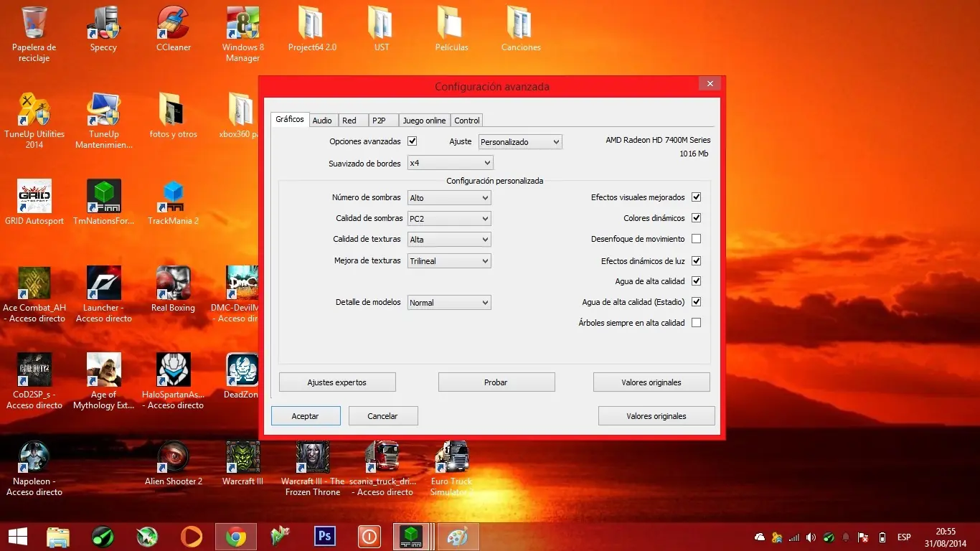This screenshot has height=551, width=980.
Task: Open the Suavizado de bordes dropdown
Action: tap(450, 163)
